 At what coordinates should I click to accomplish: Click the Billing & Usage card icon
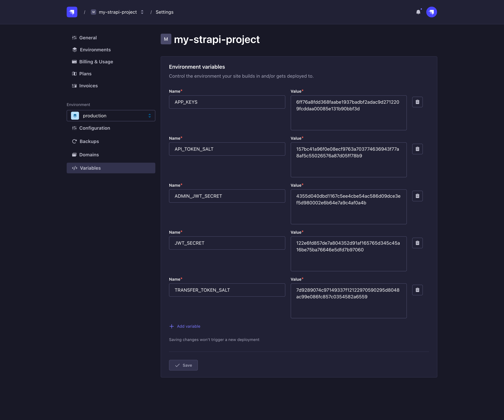[x=74, y=61]
